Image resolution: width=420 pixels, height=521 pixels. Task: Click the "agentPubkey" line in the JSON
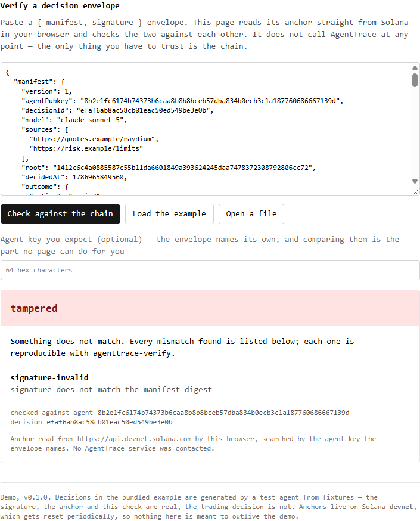coord(182,101)
